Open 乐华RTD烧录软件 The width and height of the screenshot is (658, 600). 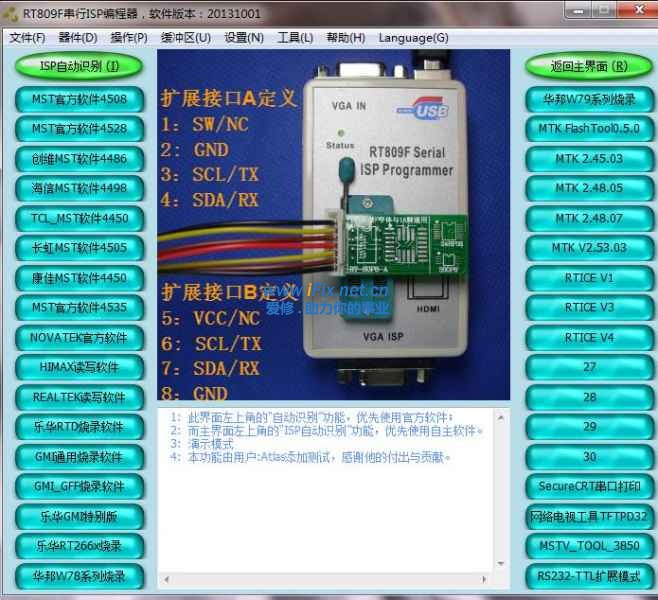pyautogui.click(x=79, y=427)
